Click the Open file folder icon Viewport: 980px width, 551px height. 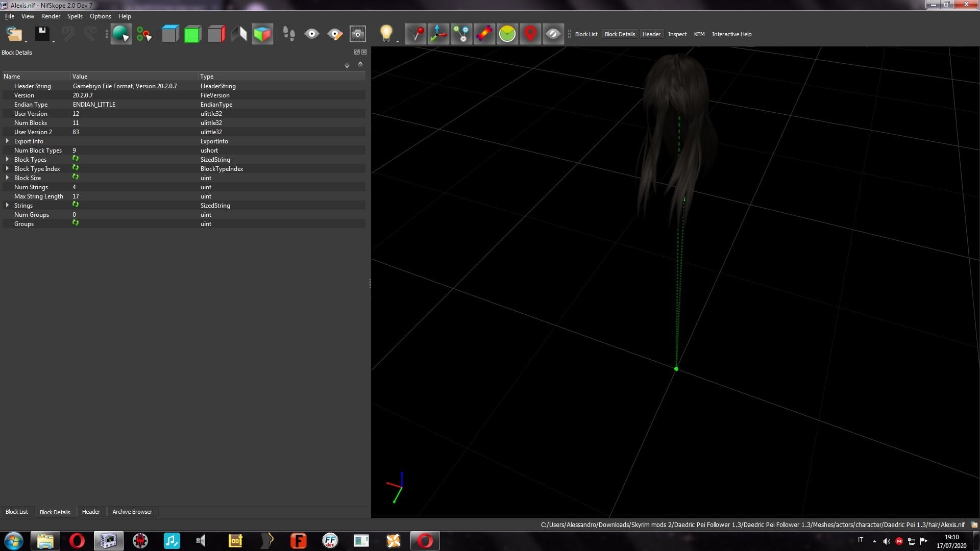pos(14,34)
